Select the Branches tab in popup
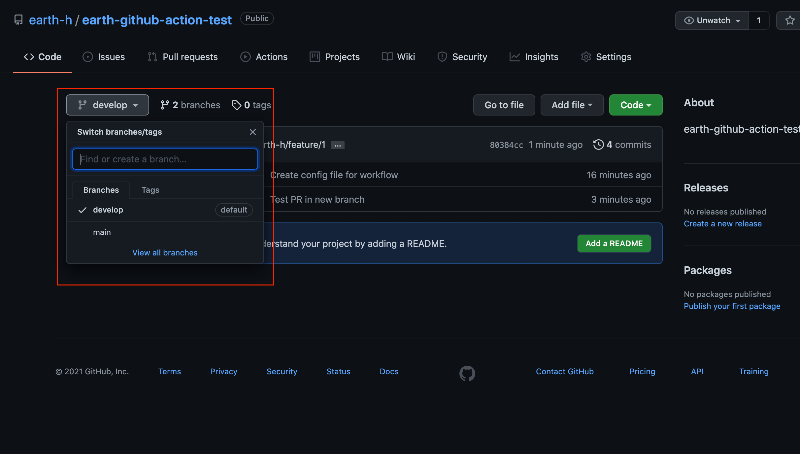Viewport: 800px width, 454px height. tap(101, 190)
